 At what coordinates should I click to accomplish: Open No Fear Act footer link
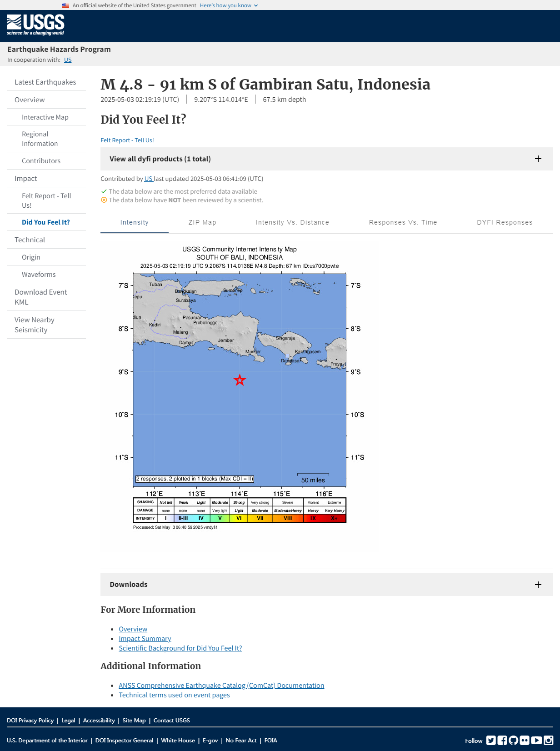[241, 740]
